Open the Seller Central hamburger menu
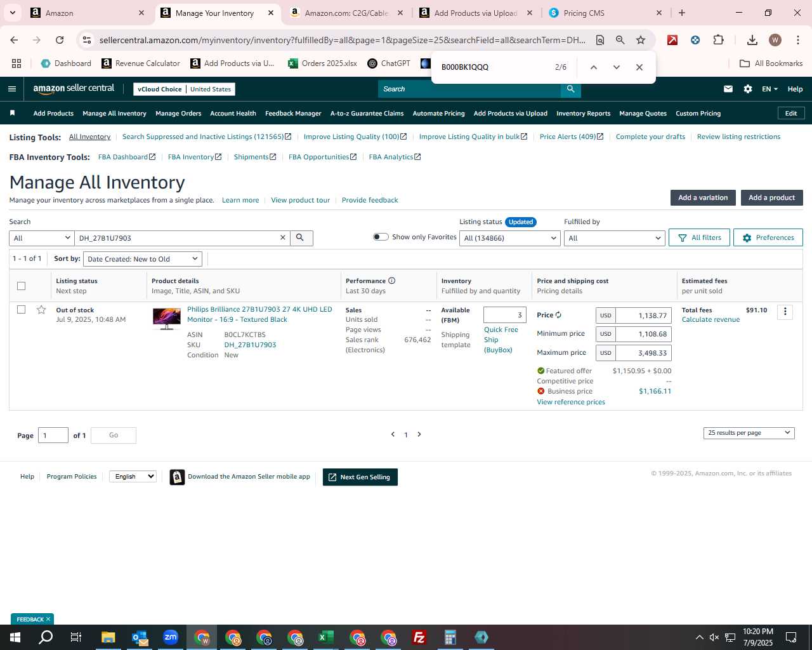The height and width of the screenshot is (650, 812). point(12,89)
